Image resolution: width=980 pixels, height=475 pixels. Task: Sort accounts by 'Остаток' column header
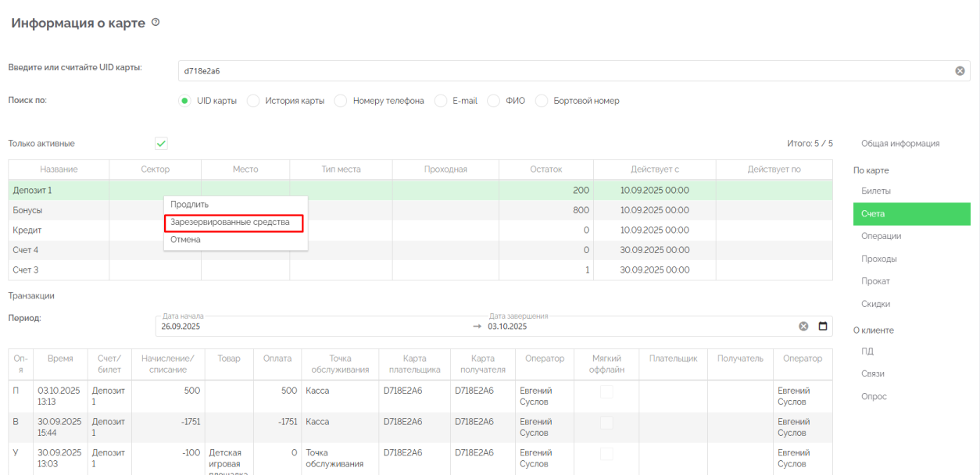[x=545, y=170]
